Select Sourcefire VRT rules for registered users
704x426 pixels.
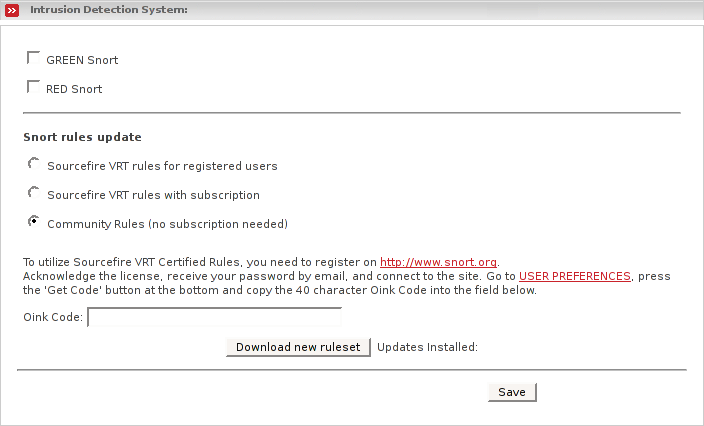(34, 164)
